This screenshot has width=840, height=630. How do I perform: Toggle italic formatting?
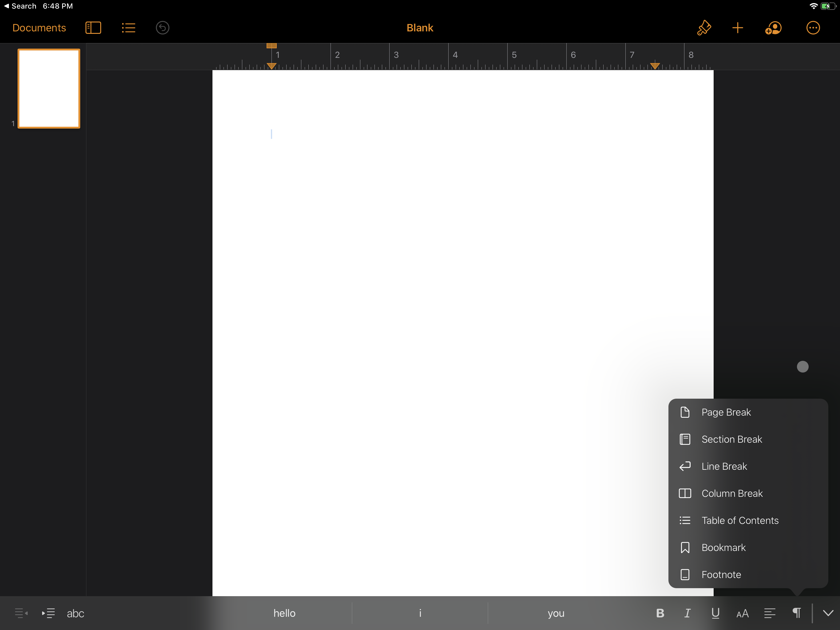tap(687, 613)
